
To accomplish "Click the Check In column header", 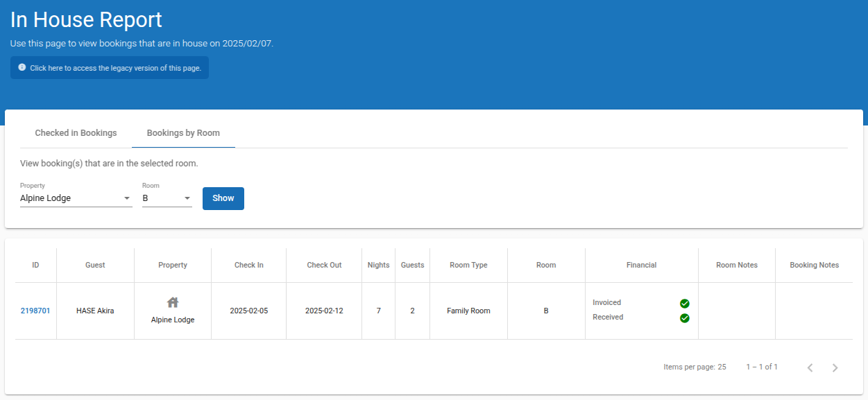I will [248, 265].
